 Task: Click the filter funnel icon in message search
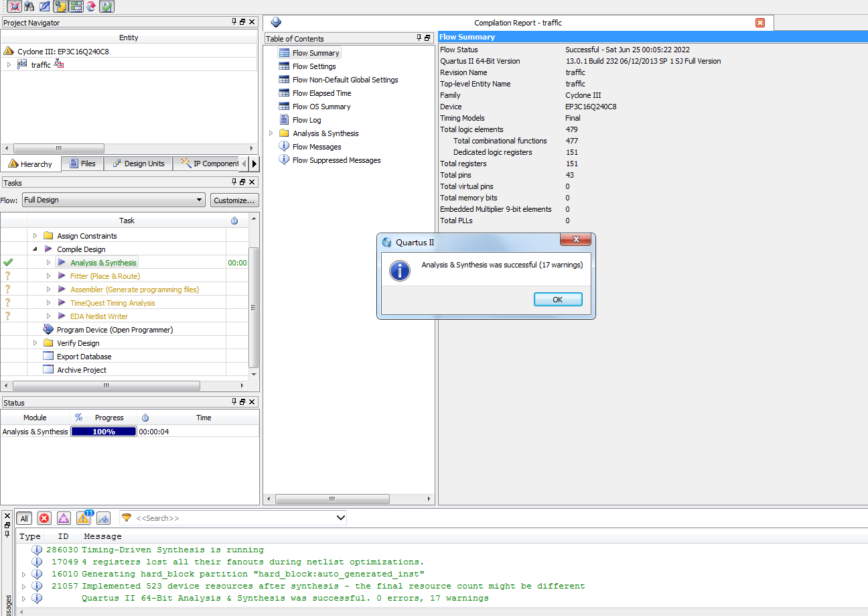point(127,518)
